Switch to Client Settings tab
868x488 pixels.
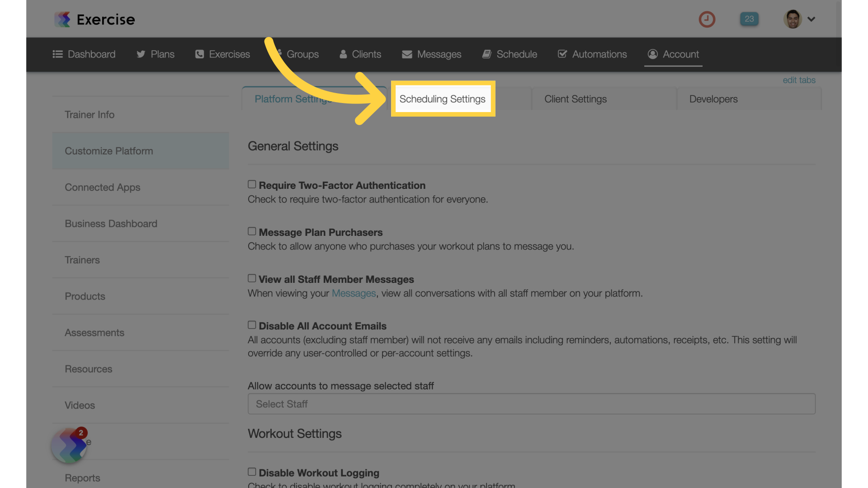click(575, 99)
